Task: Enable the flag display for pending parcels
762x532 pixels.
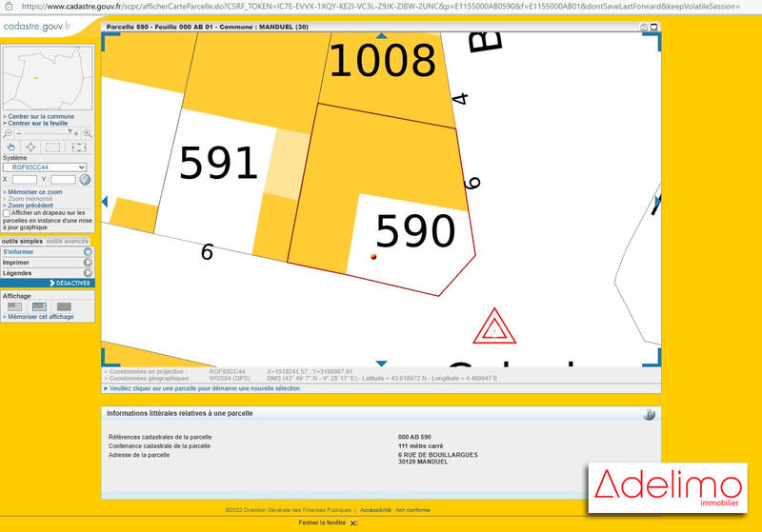Action: coord(8,213)
